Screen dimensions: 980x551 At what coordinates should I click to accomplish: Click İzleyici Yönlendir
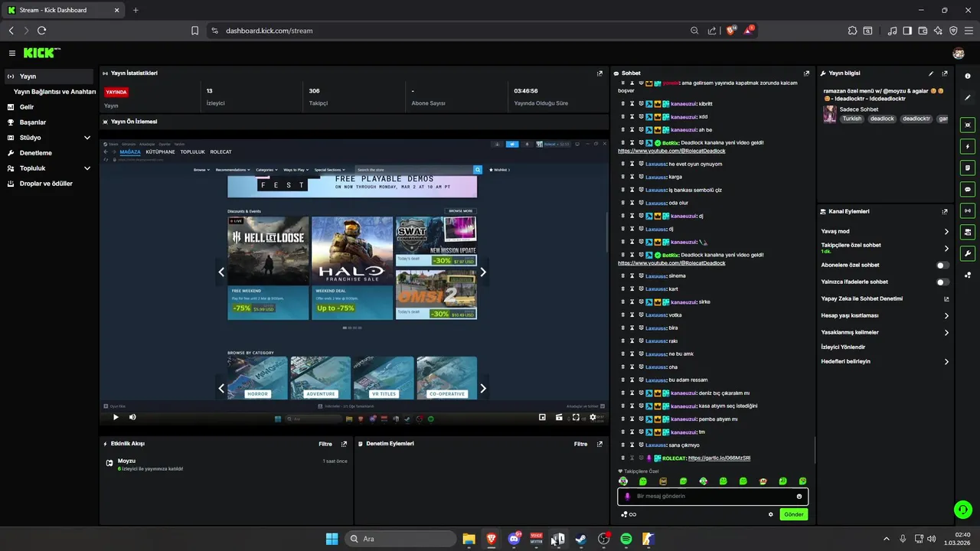coord(843,347)
